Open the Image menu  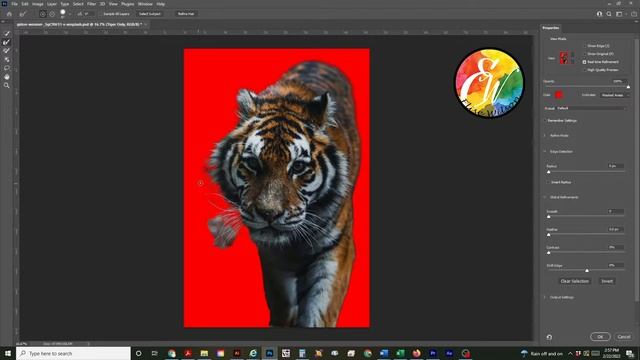tap(38, 4)
